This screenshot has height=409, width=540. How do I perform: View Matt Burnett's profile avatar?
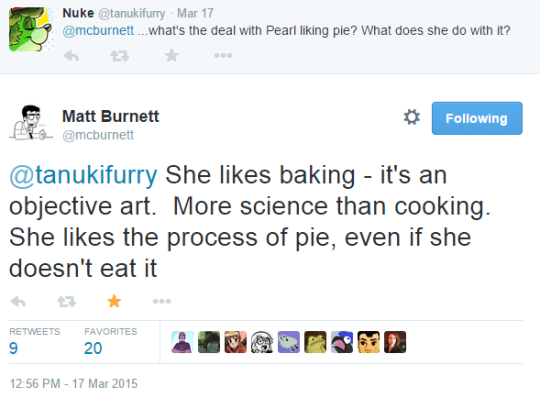31,122
